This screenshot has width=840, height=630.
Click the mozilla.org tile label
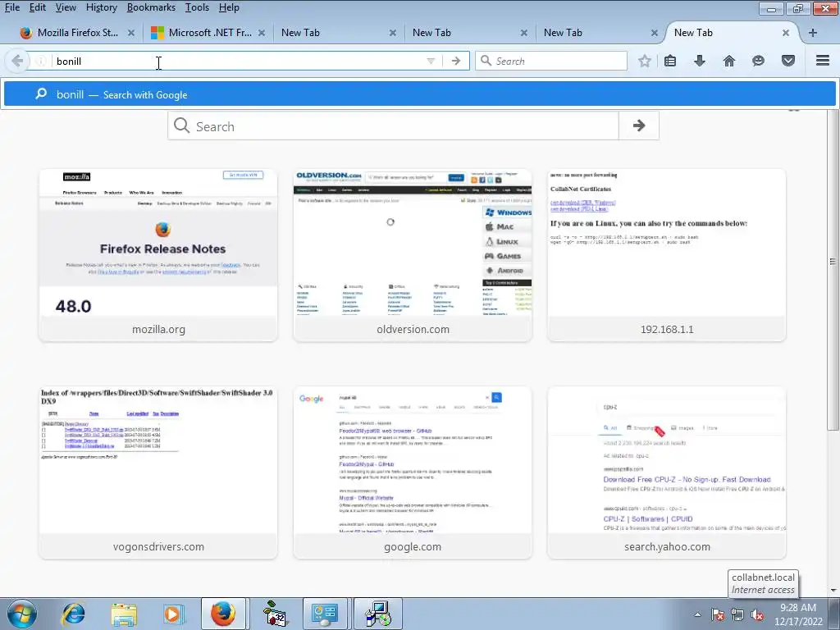(x=158, y=330)
